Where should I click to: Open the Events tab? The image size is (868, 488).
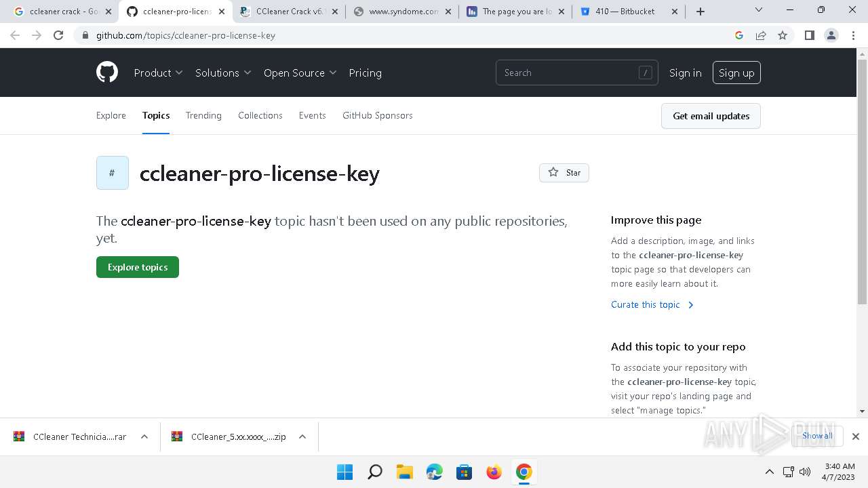coord(313,115)
